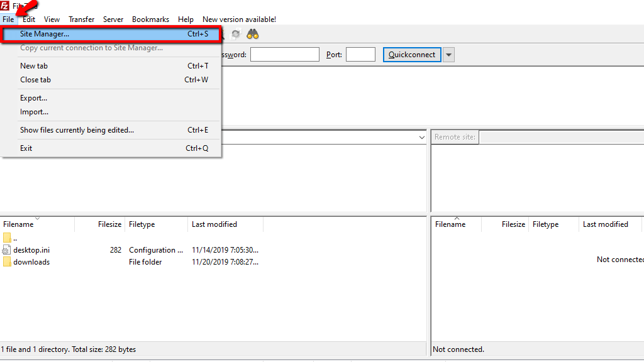Click the New version available! menu item
The width and height of the screenshot is (644, 362).
point(239,19)
